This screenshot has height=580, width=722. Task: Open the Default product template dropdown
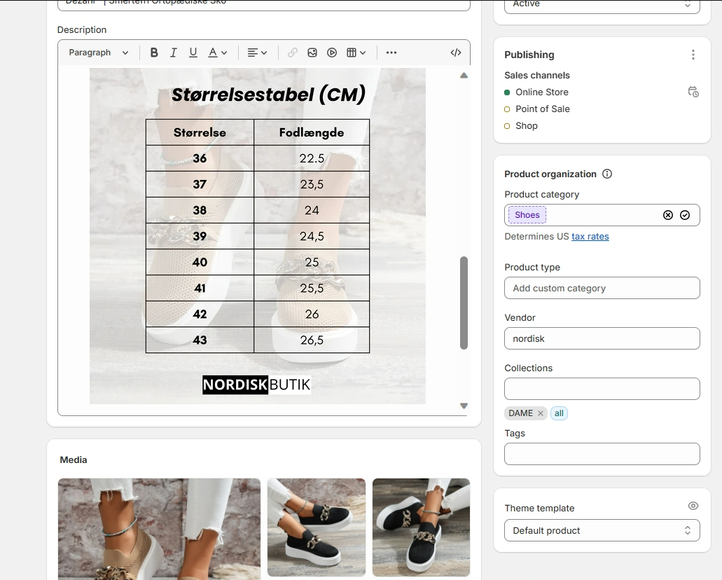pyautogui.click(x=602, y=531)
